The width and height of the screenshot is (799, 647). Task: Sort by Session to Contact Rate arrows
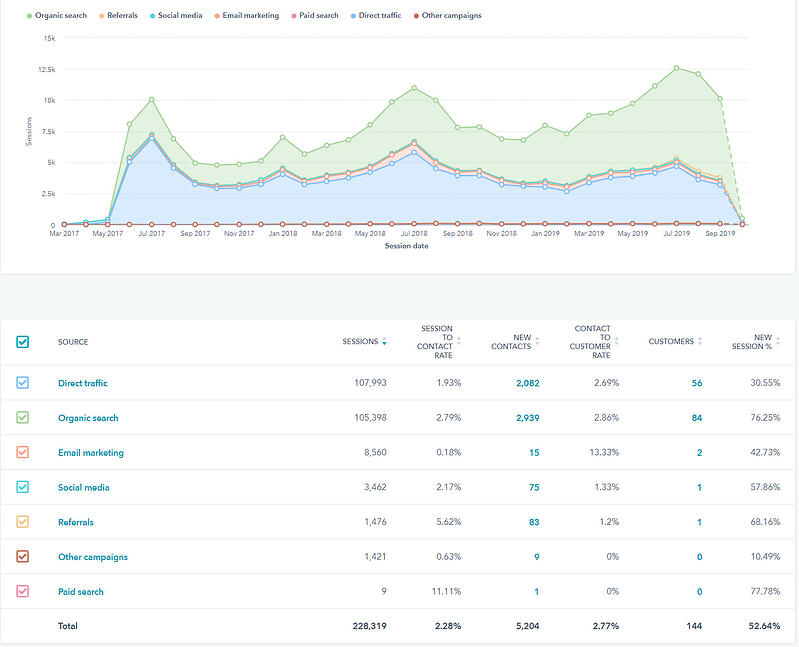click(x=459, y=341)
